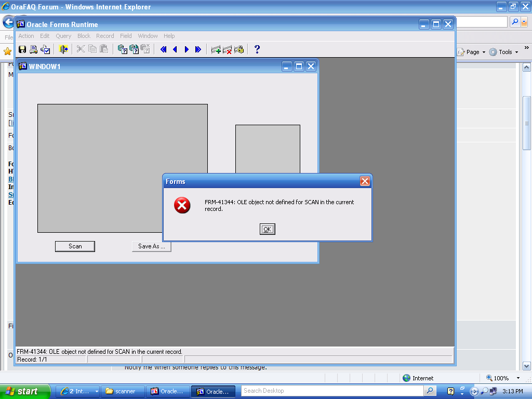Maximize the WINDOW1 form window

[x=299, y=66]
